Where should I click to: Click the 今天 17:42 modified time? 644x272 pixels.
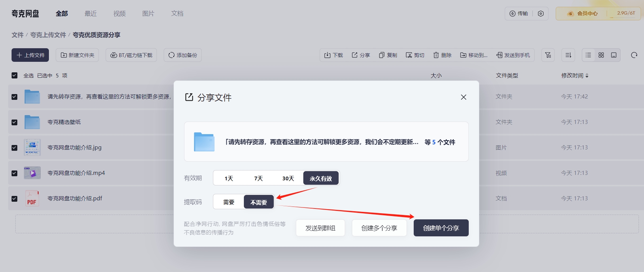point(574,97)
